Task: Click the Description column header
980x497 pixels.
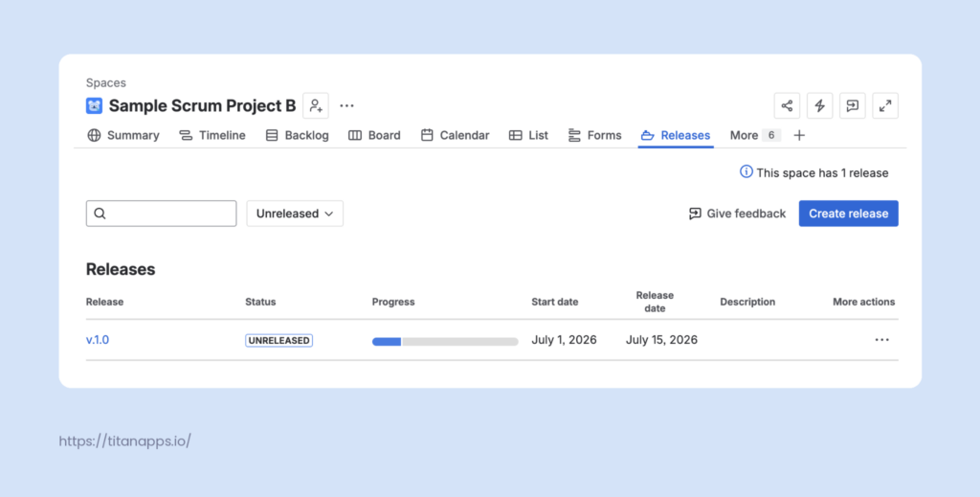Action: tap(747, 302)
